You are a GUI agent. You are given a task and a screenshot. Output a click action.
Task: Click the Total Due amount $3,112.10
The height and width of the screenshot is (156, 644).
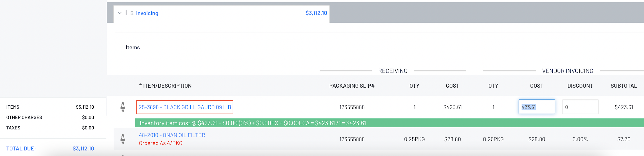pyautogui.click(x=83, y=149)
